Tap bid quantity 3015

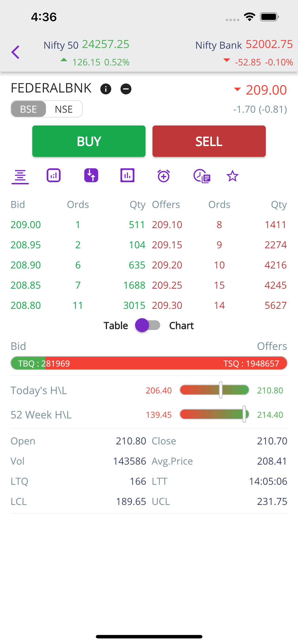tap(134, 306)
